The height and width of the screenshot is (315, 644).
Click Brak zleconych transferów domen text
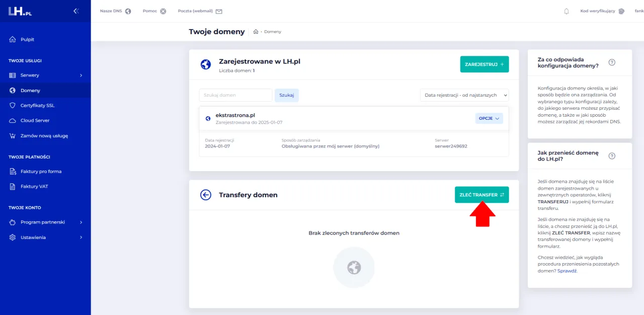[354, 233]
